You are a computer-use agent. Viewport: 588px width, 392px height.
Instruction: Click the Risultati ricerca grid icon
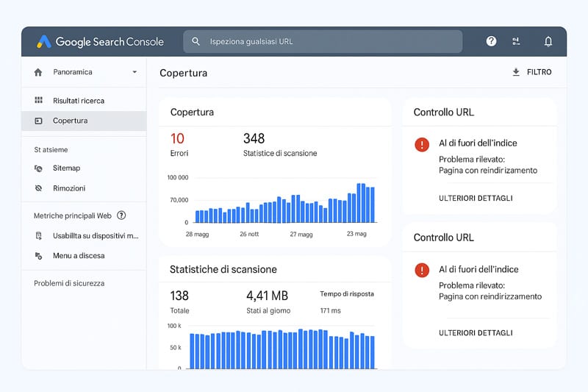pos(38,100)
